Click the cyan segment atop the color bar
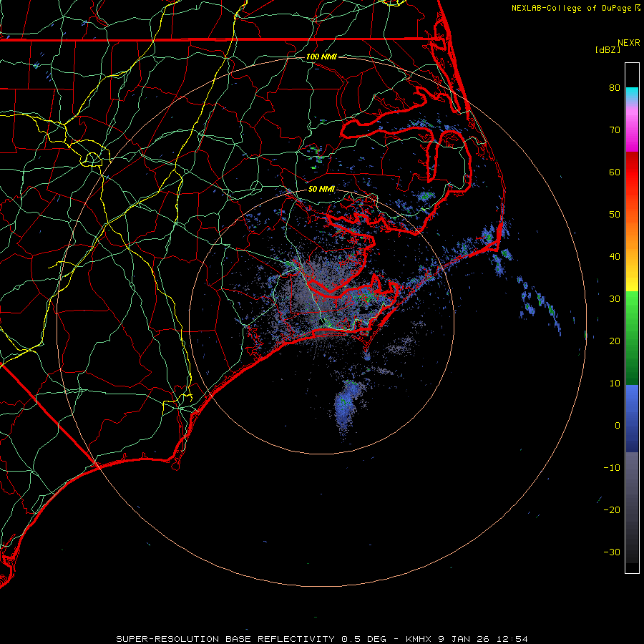Viewport: 644px width, 644px height. coord(632,94)
